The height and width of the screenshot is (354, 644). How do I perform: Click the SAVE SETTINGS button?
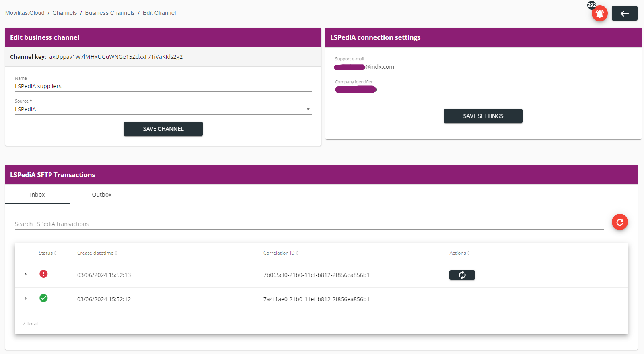[x=483, y=116]
